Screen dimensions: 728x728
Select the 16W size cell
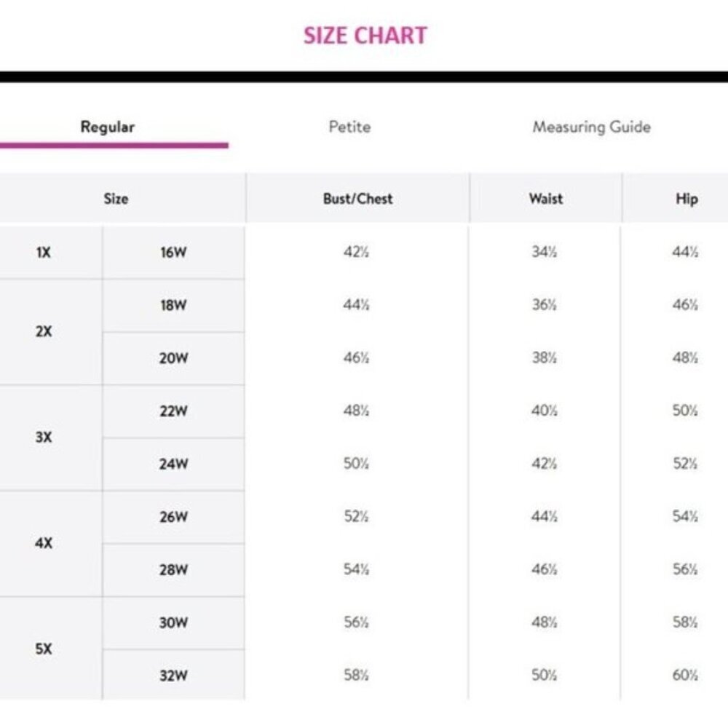(173, 253)
